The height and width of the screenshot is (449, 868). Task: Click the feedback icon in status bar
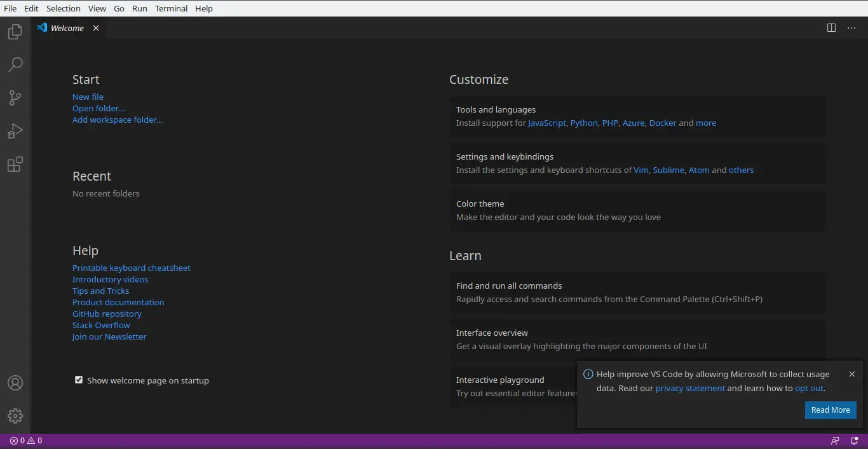(x=835, y=440)
